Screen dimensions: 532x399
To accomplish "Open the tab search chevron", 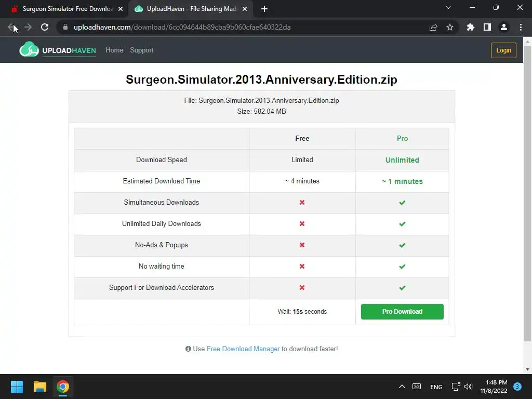I will (x=448, y=7).
